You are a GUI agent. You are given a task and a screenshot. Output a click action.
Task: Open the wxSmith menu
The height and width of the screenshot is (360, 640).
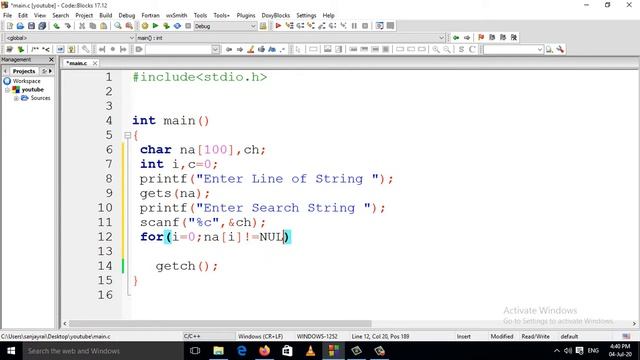pyautogui.click(x=176, y=16)
